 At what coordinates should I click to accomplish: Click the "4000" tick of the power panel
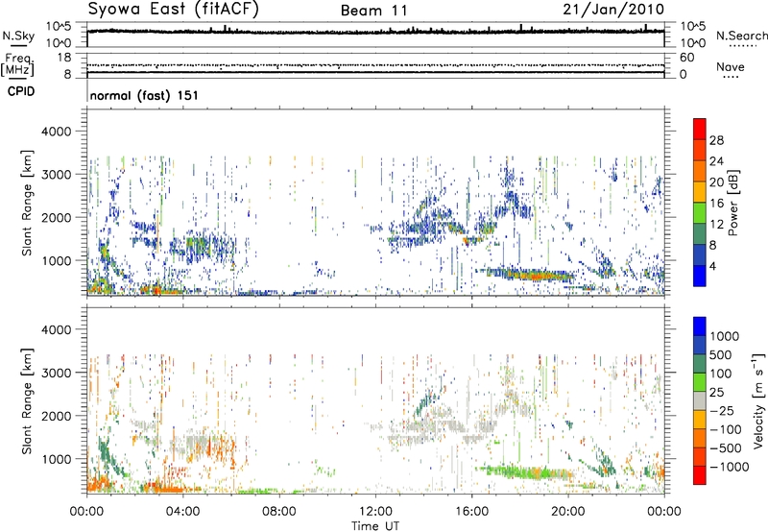(56, 132)
